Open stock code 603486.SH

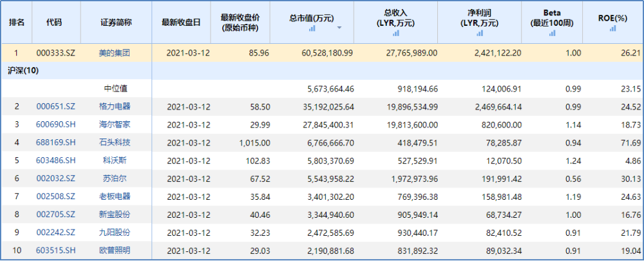[x=56, y=160]
